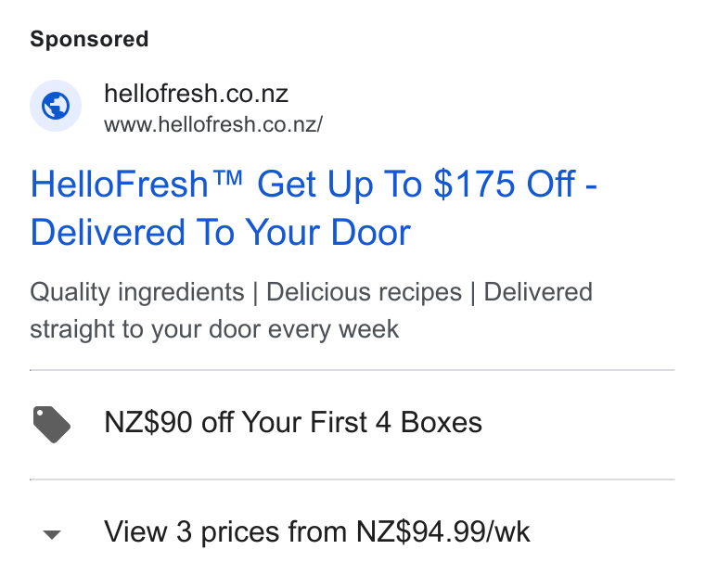
Task: Click the Sponsored label
Action: click(89, 39)
